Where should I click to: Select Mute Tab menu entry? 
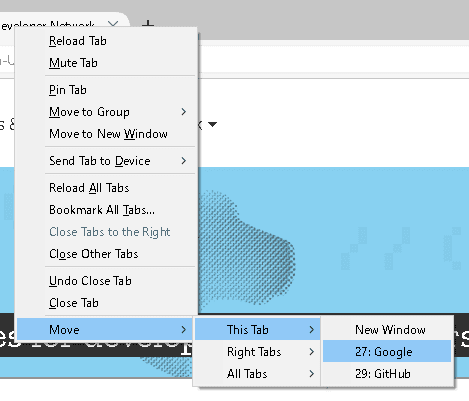click(x=106, y=63)
